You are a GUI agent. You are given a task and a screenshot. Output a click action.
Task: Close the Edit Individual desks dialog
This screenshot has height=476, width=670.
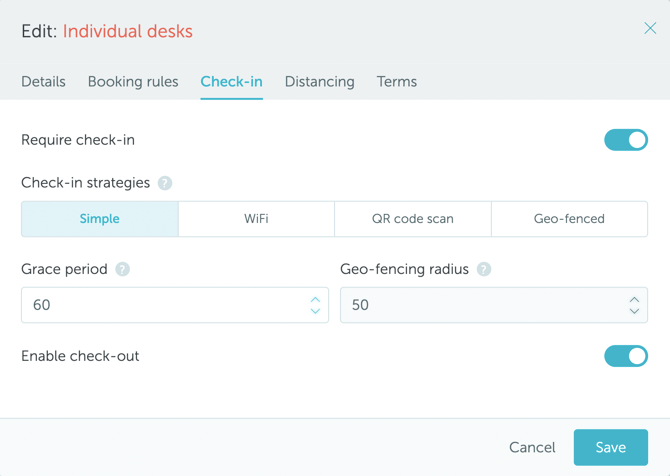coord(650,29)
